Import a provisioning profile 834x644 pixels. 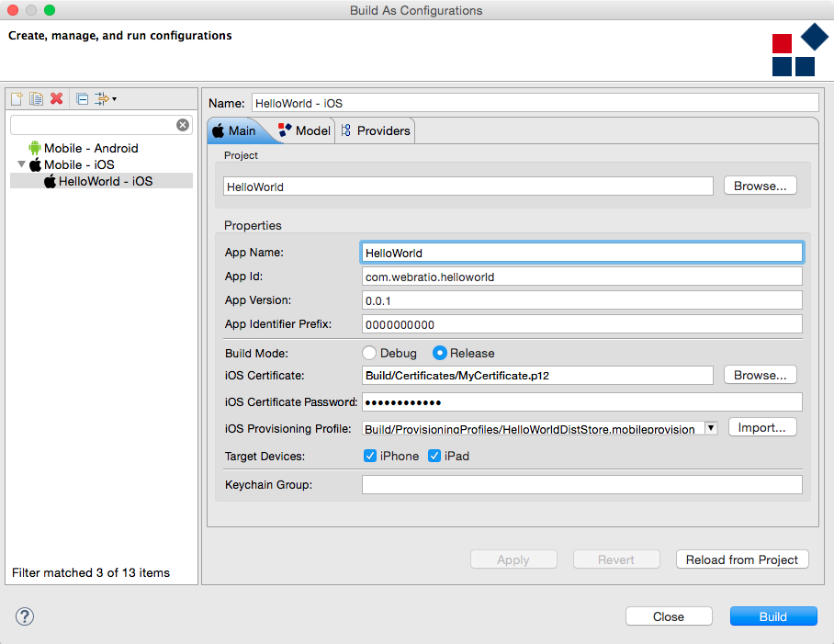point(762,427)
